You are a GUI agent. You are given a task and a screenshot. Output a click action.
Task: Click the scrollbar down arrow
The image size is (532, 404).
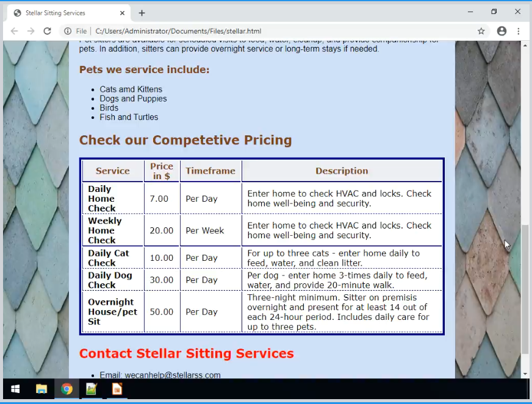point(525,374)
